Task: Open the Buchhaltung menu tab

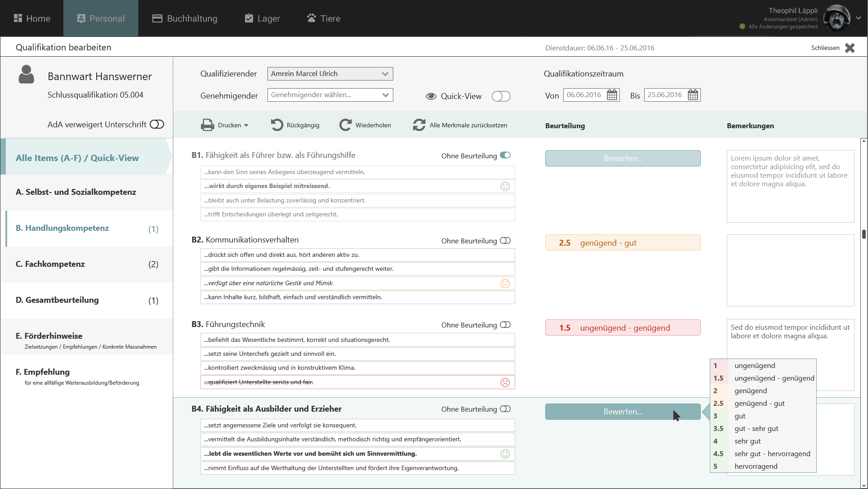Action: click(185, 18)
